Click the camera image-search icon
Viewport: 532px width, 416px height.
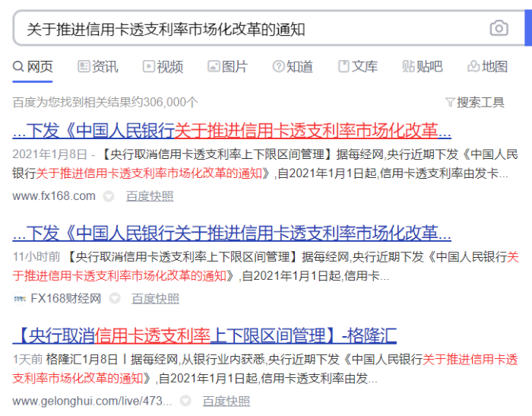click(x=499, y=28)
